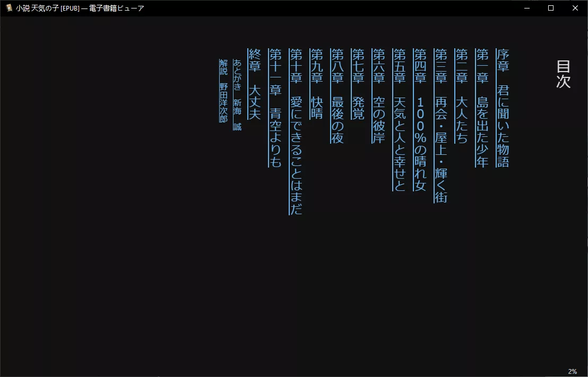This screenshot has height=377, width=588.
Task: Open the 終章 大丈夫 final chapter
Action: click(254, 84)
